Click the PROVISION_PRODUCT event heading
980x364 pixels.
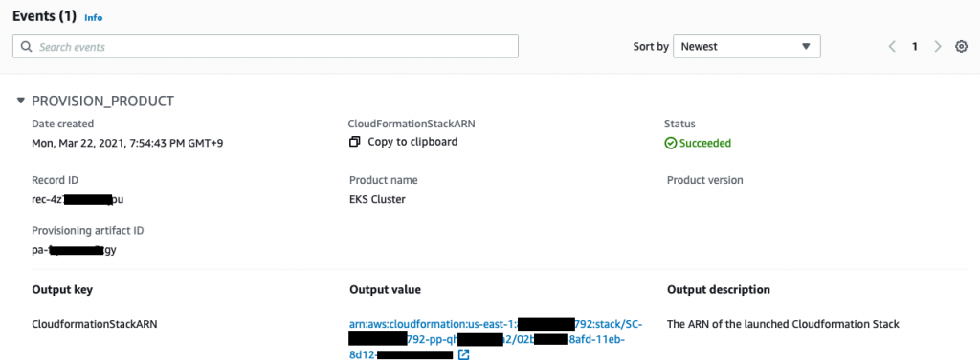point(102,101)
